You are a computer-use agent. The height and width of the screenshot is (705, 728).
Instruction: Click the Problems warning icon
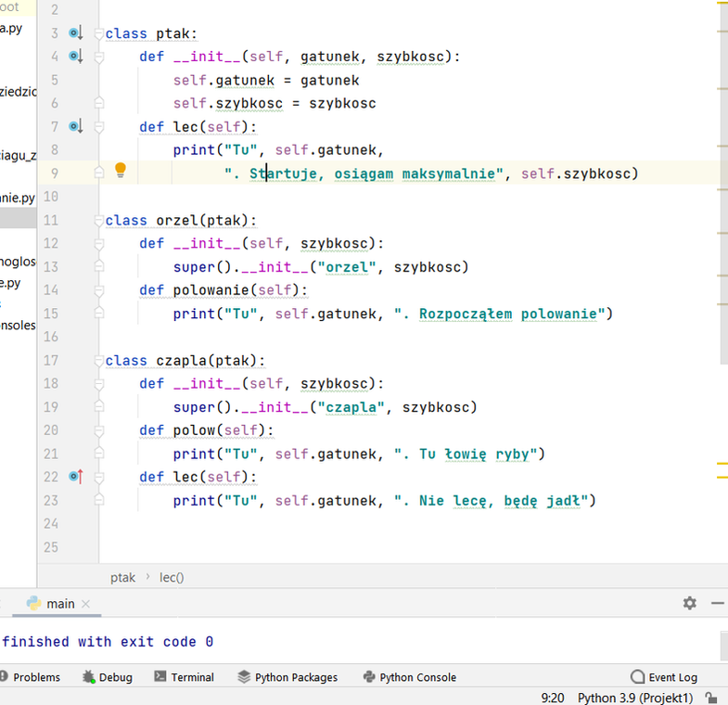point(4,676)
